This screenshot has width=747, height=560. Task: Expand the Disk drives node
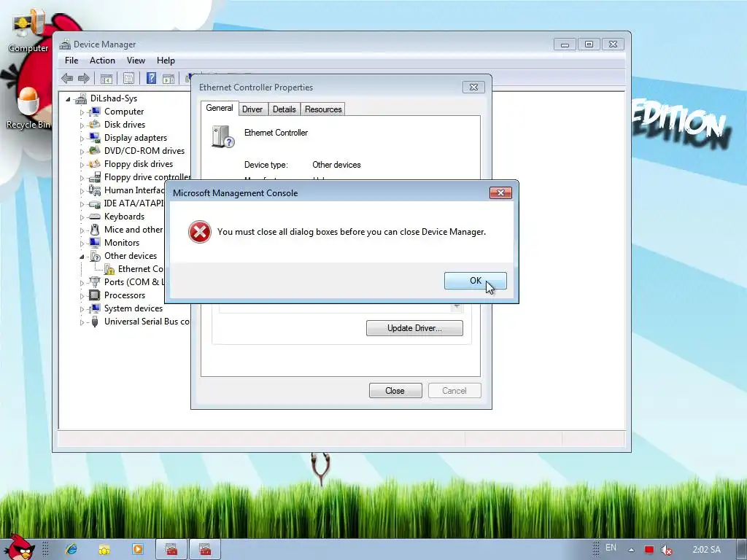pyautogui.click(x=82, y=125)
